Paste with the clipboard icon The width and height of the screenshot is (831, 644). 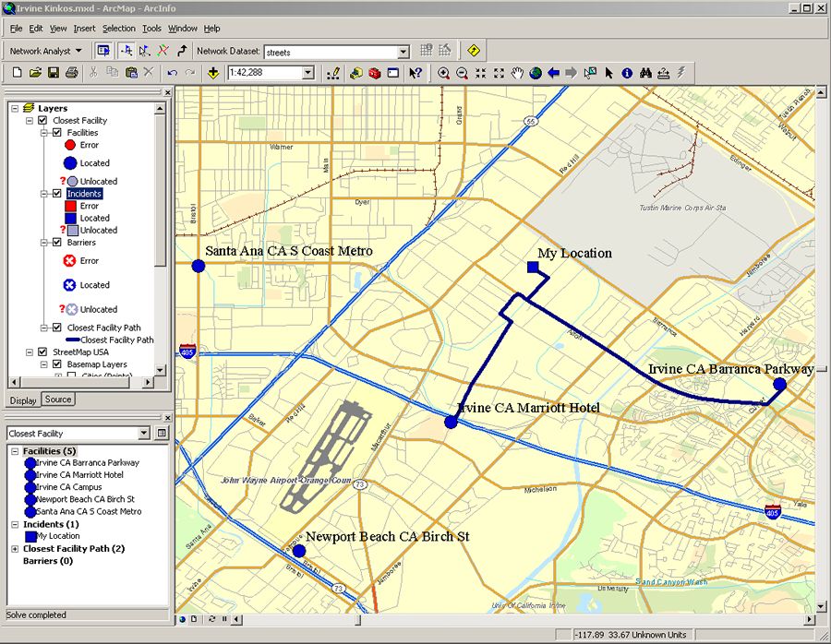[x=131, y=73]
